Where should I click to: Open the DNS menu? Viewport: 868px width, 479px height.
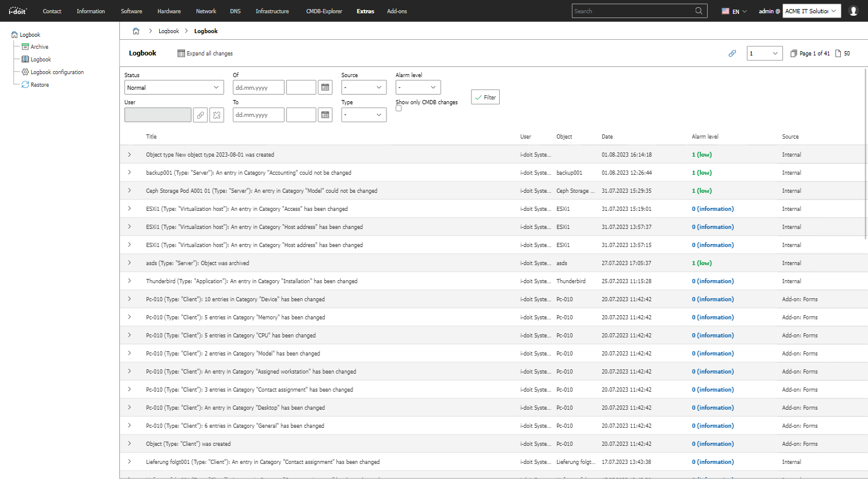[x=235, y=11]
